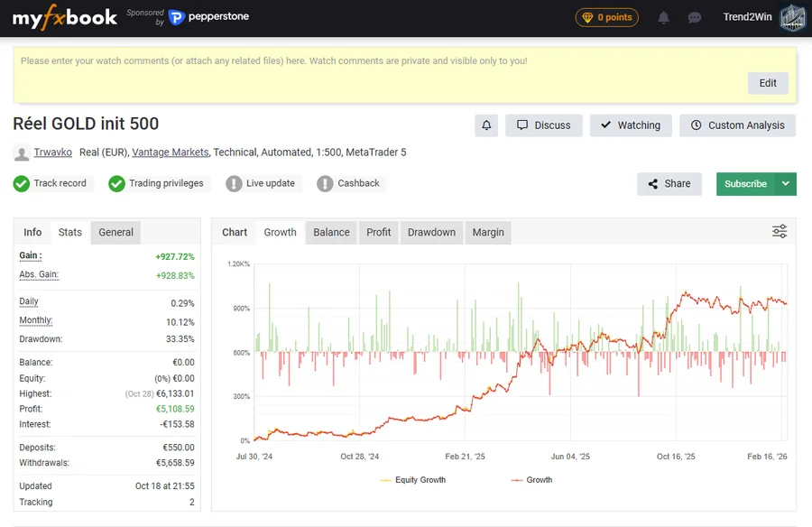Open the Vantage Markets broker link
812x527 pixels.
pos(171,153)
